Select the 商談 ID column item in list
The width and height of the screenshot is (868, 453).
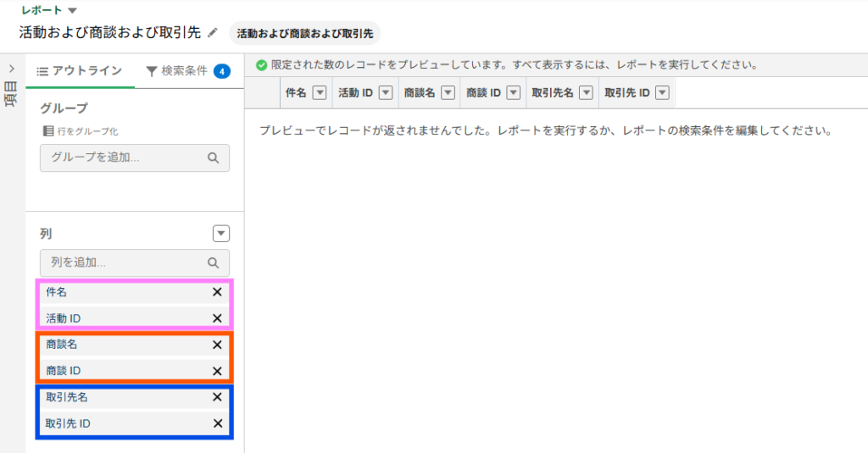click(135, 371)
